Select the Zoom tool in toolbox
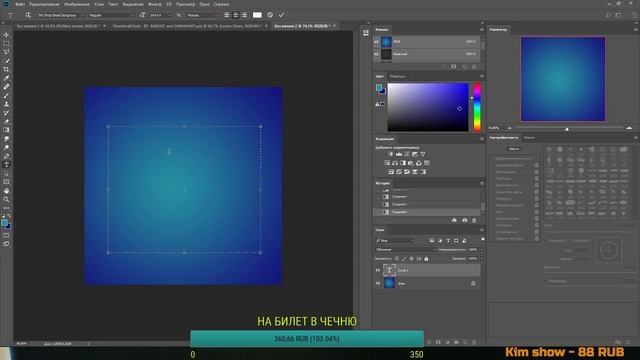640x360 pixels. pos(6,199)
